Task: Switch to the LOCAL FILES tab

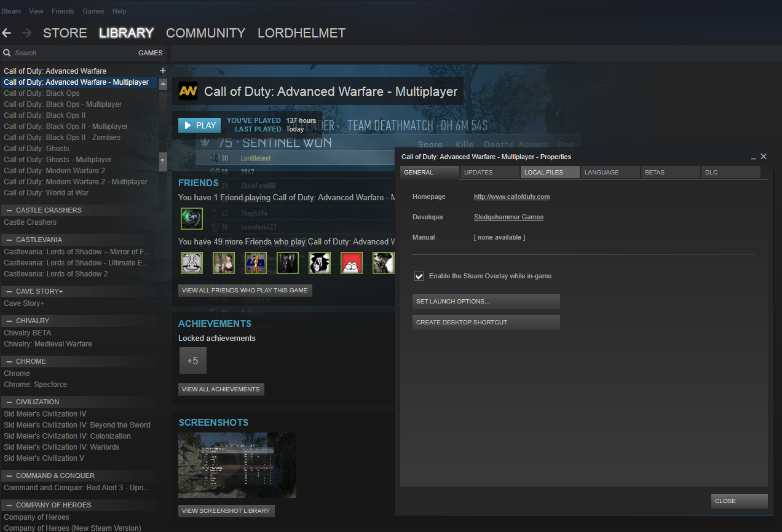Action: coord(550,173)
